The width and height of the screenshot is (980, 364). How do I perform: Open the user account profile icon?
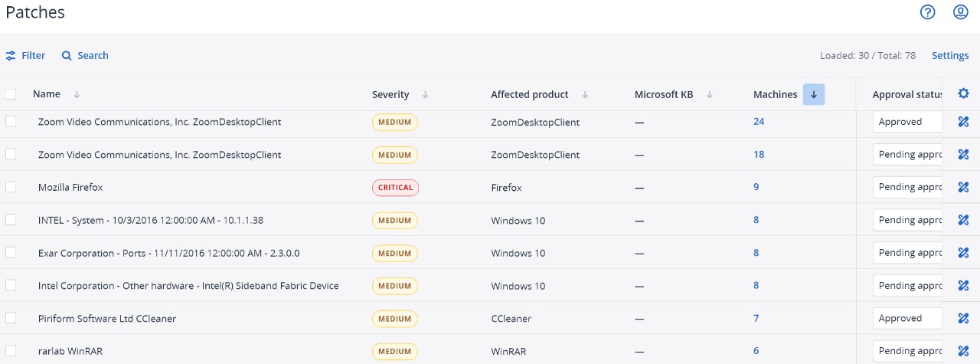click(x=961, y=12)
